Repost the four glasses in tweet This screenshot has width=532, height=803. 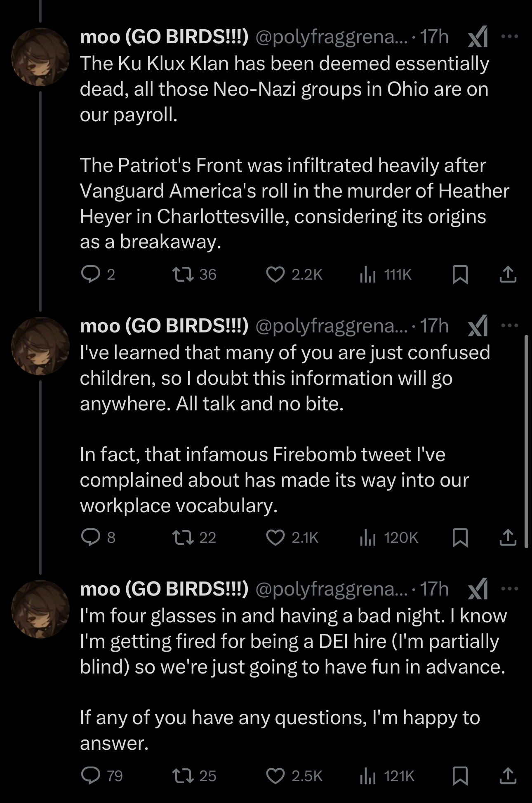click(184, 776)
